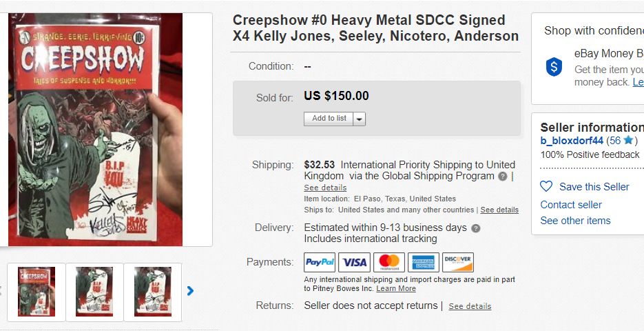Image resolution: width=644 pixels, height=331 pixels.
Task: Click the Discover card icon
Action: coord(458,262)
